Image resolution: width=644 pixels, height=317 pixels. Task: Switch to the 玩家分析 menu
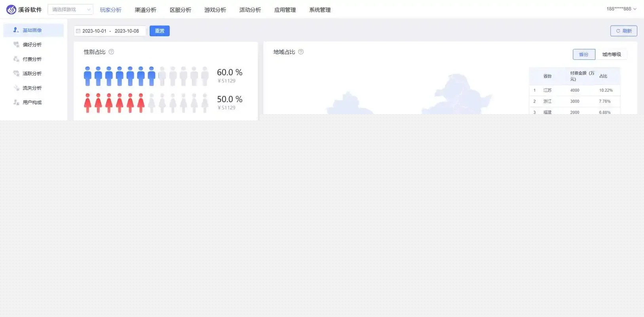(x=110, y=10)
